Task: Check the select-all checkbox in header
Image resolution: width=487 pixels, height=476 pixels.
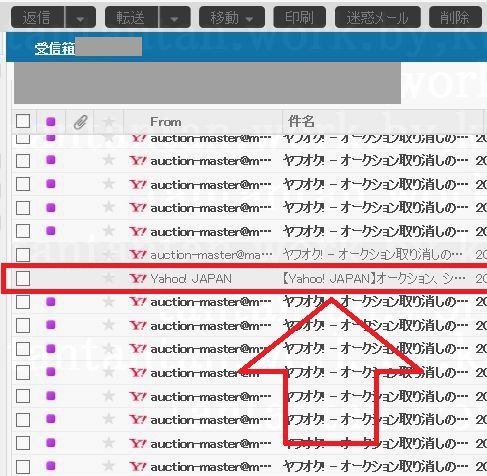Action: (x=23, y=121)
